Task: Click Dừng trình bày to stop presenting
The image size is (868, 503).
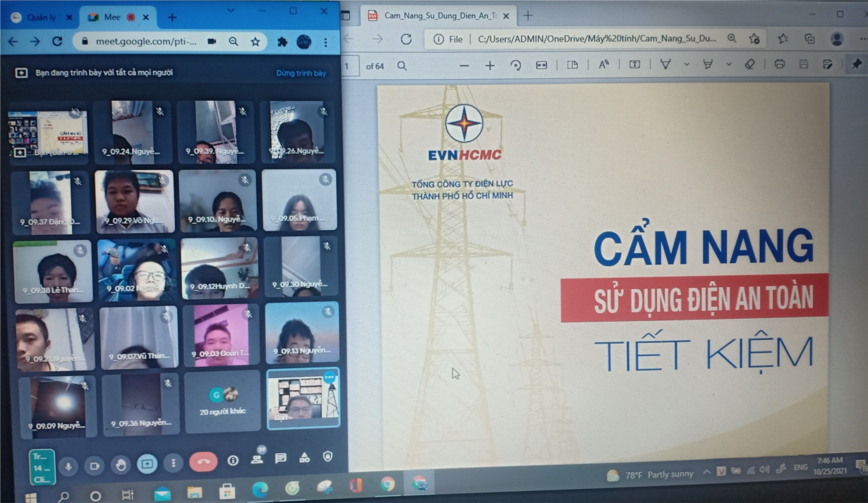Action: point(301,73)
